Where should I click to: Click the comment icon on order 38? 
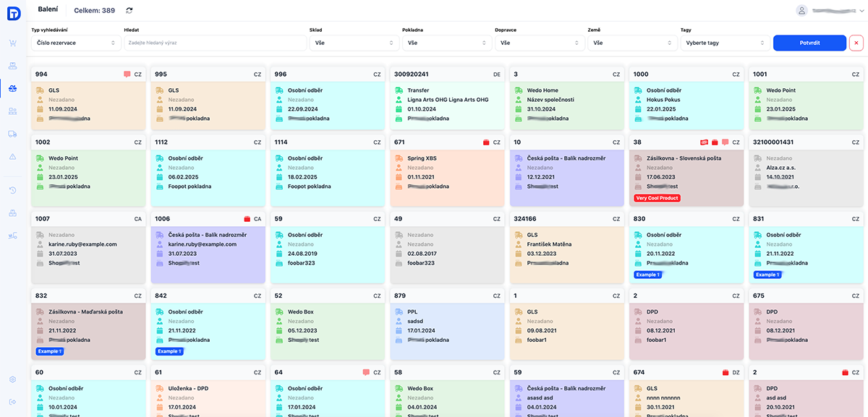pos(726,142)
